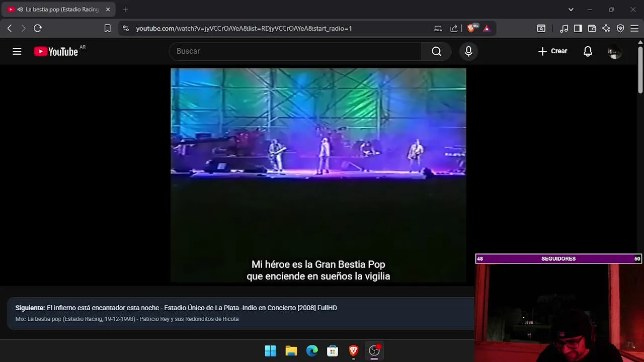Launch Microsoft Edge from taskbar
Image resolution: width=644 pixels, height=362 pixels.
pos(312,351)
